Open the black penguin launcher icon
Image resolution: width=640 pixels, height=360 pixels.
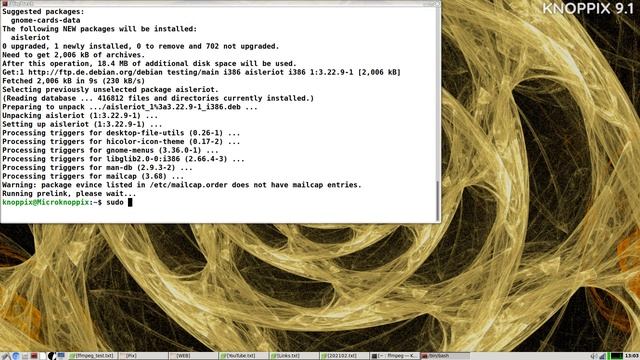(51, 356)
